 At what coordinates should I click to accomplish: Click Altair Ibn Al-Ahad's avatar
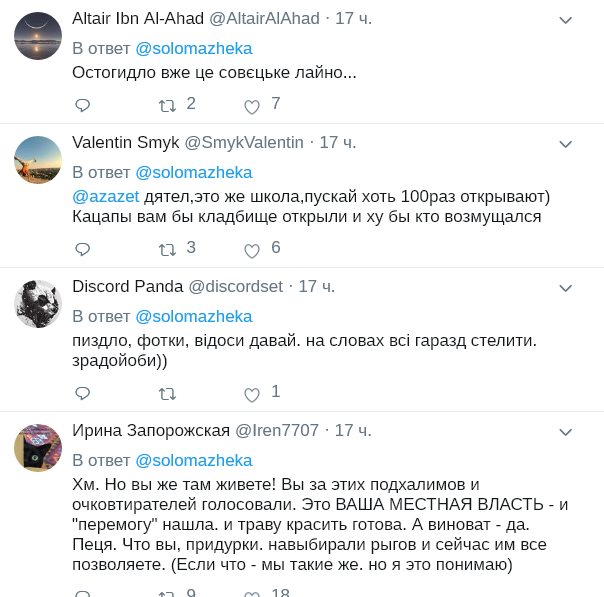click(x=38, y=36)
